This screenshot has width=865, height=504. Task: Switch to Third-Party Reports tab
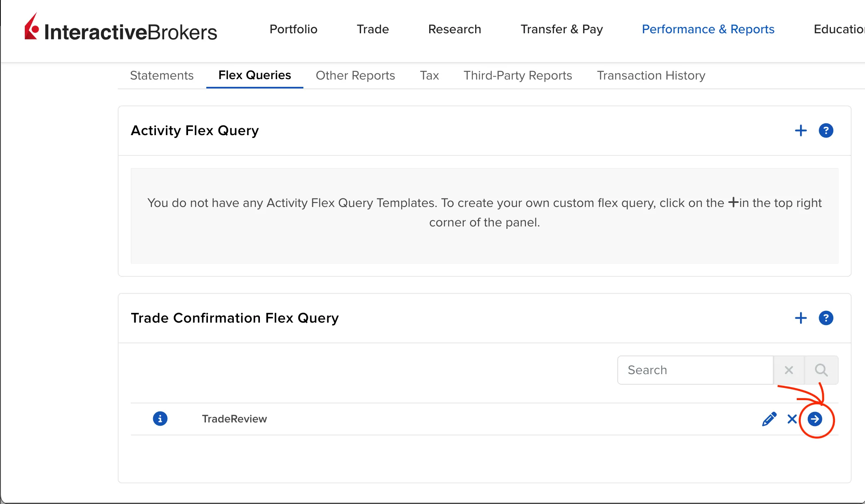tap(518, 75)
